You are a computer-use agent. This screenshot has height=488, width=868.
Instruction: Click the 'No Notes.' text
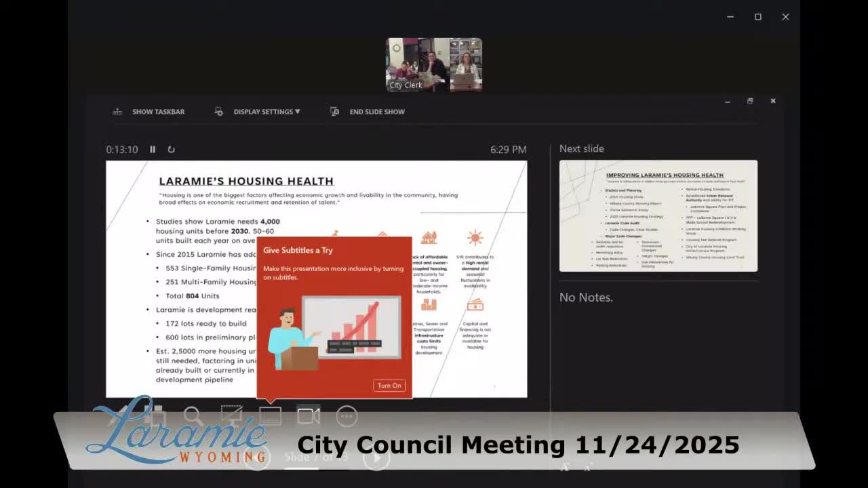[x=586, y=298]
